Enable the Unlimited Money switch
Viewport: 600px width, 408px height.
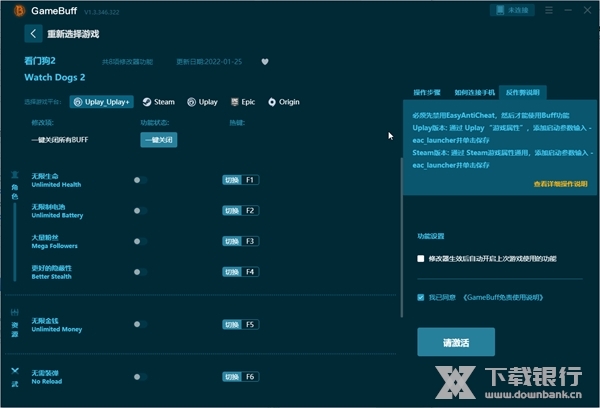click(x=140, y=325)
